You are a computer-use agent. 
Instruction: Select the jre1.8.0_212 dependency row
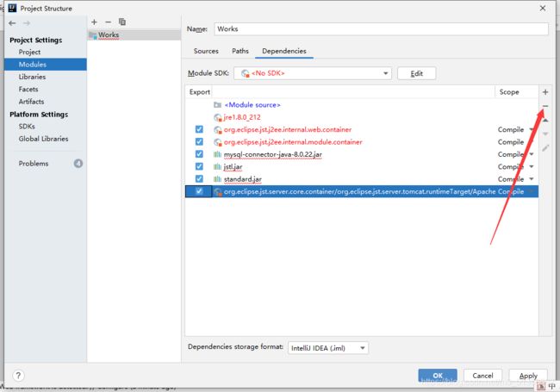tap(362, 117)
